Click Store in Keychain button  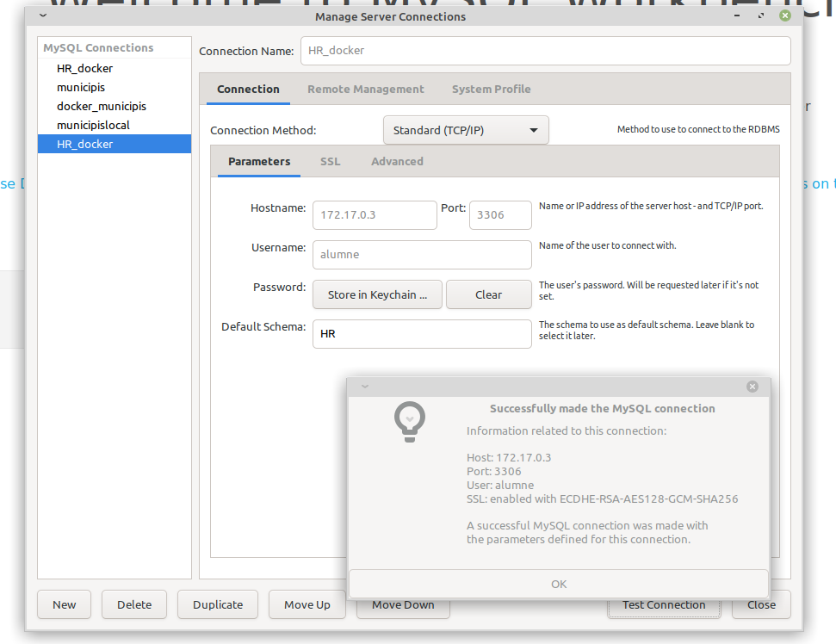pyautogui.click(x=377, y=294)
